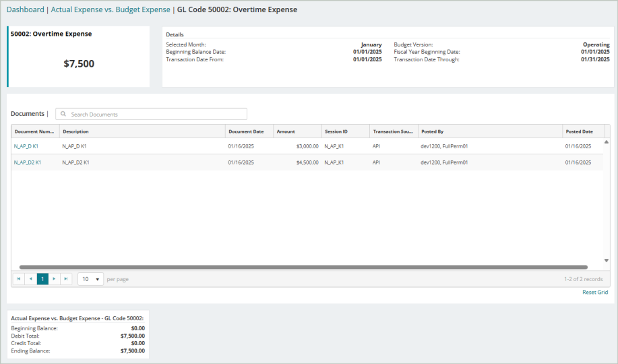Click Transaction Date Through value 01/31/2025
This screenshot has height=364, width=618.
pyautogui.click(x=595, y=59)
